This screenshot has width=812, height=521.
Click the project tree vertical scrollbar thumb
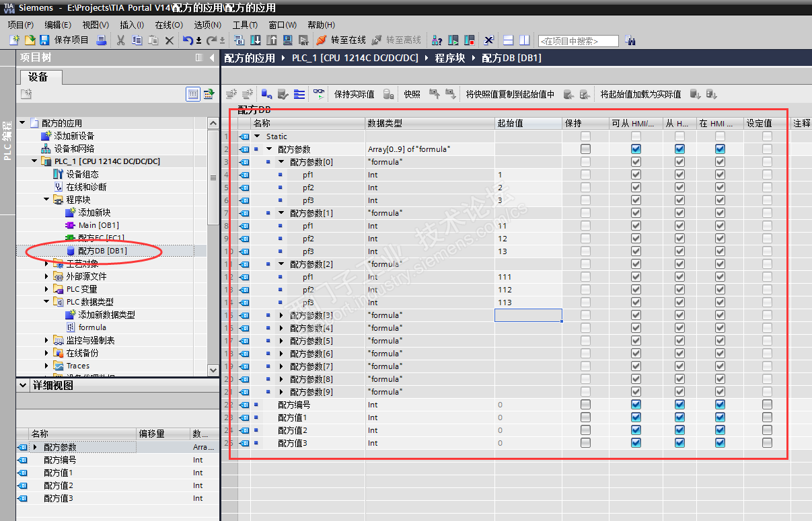click(213, 178)
